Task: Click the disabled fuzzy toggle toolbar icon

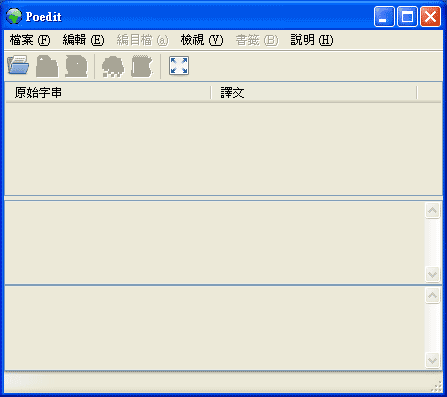Action: [142, 66]
